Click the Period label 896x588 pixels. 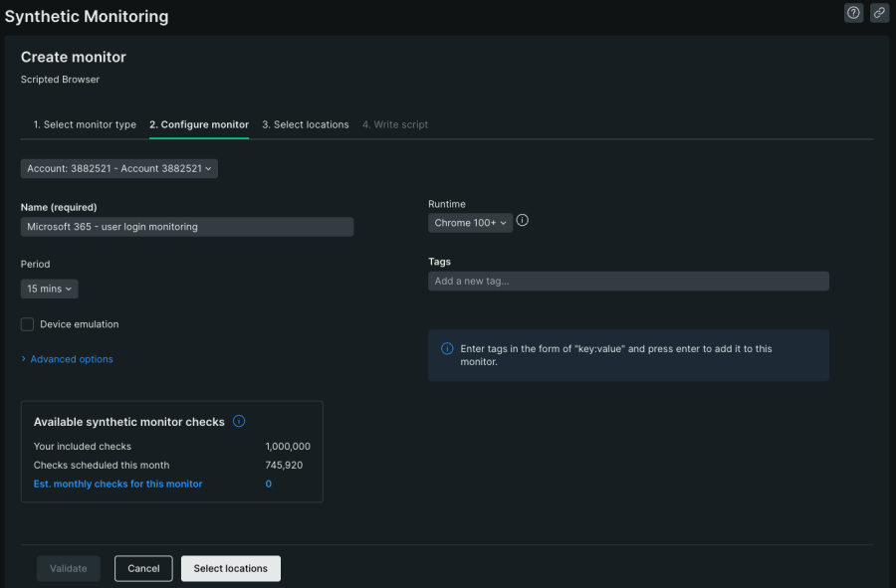point(36,264)
